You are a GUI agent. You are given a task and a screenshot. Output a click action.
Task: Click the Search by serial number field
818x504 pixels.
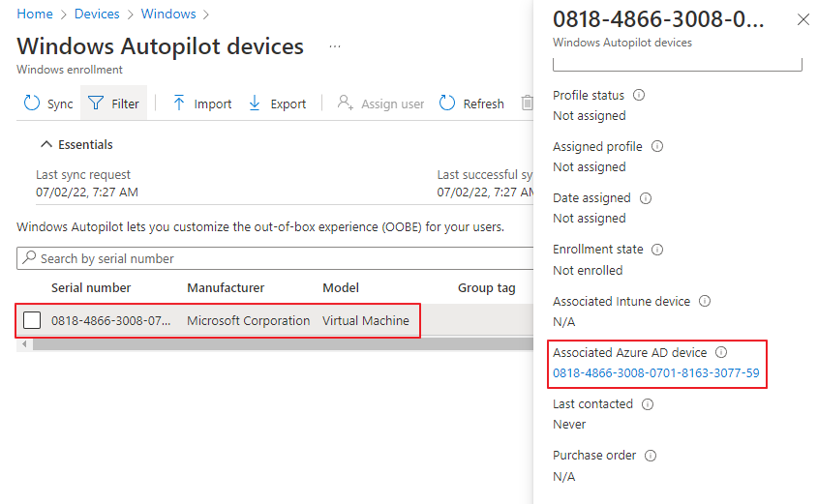point(275,258)
